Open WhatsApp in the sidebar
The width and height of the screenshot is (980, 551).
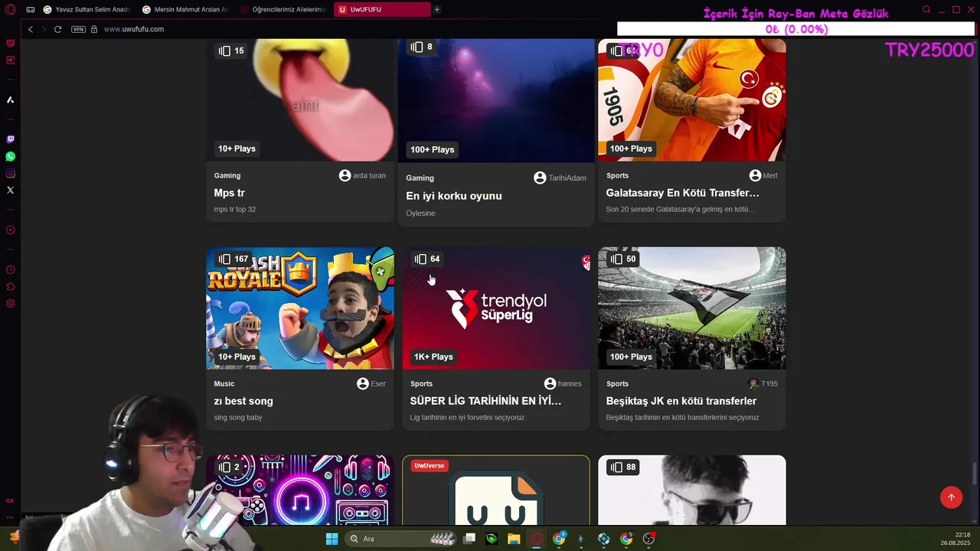pos(11,156)
